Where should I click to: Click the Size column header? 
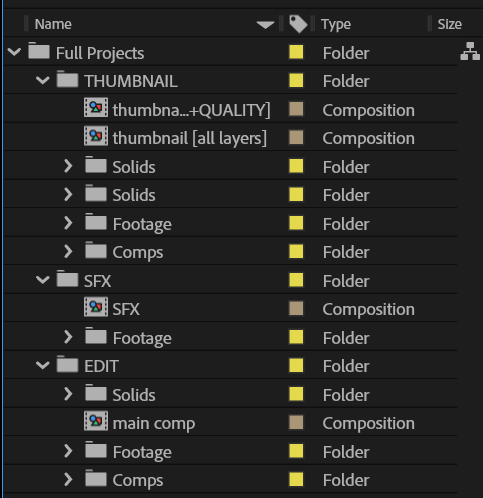[x=450, y=24]
